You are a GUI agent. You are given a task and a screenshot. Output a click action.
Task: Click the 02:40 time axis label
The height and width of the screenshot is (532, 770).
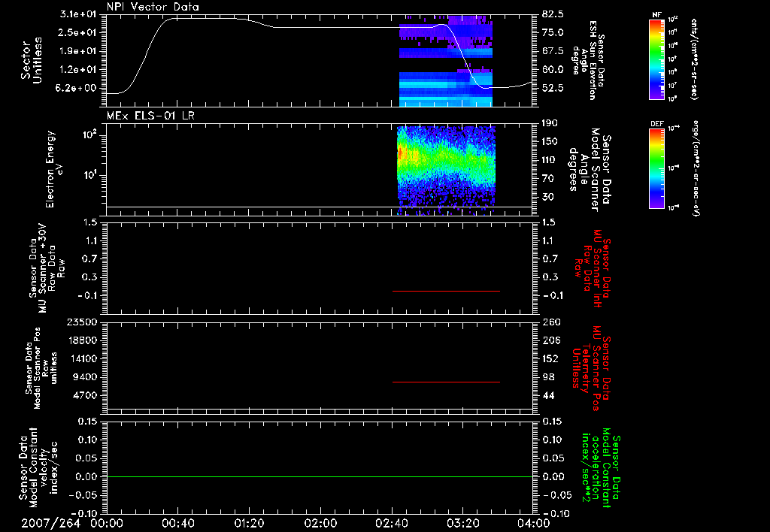391,523
